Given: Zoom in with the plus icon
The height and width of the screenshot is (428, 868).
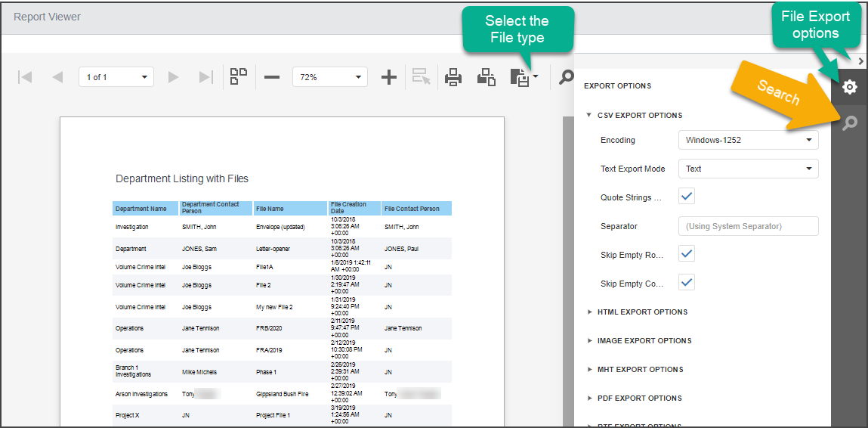Looking at the screenshot, I should tap(389, 77).
